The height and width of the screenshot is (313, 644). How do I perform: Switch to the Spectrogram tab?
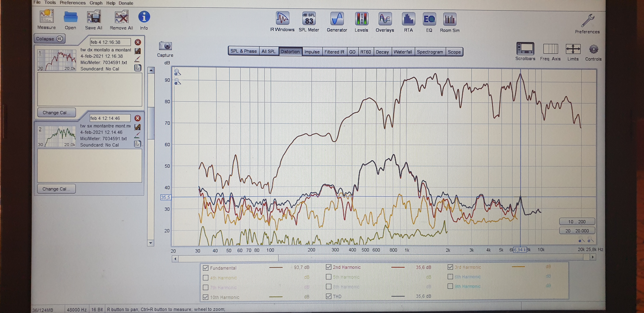pos(430,52)
